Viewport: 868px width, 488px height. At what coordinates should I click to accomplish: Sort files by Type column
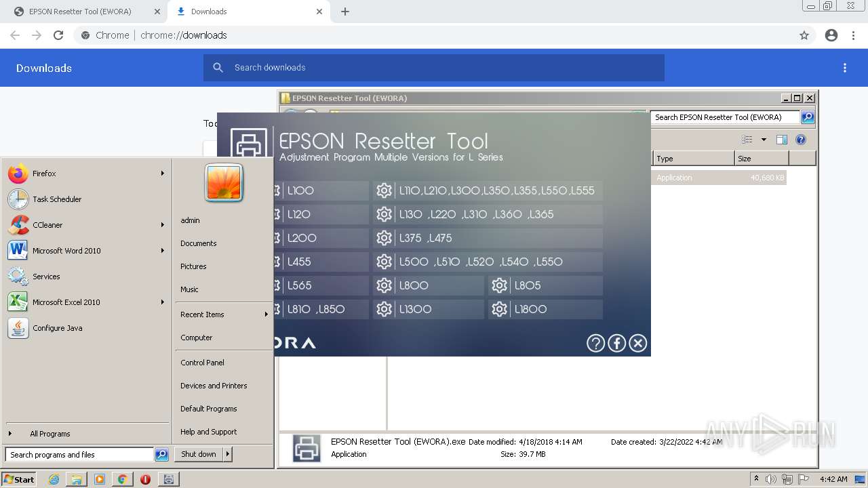click(694, 159)
